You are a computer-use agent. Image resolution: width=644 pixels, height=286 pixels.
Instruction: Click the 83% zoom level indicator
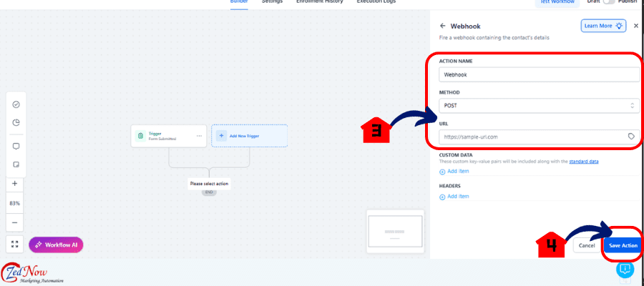point(15,203)
